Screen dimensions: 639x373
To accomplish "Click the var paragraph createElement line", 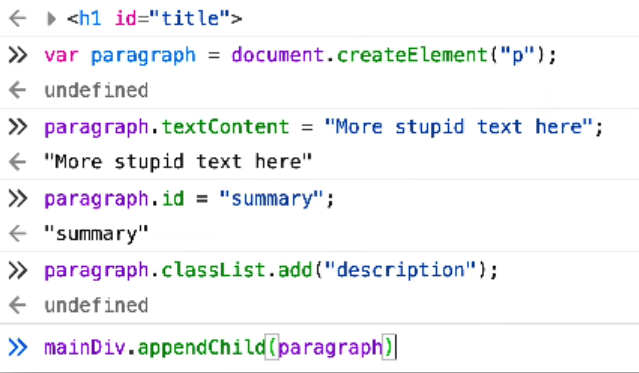I will point(300,55).
